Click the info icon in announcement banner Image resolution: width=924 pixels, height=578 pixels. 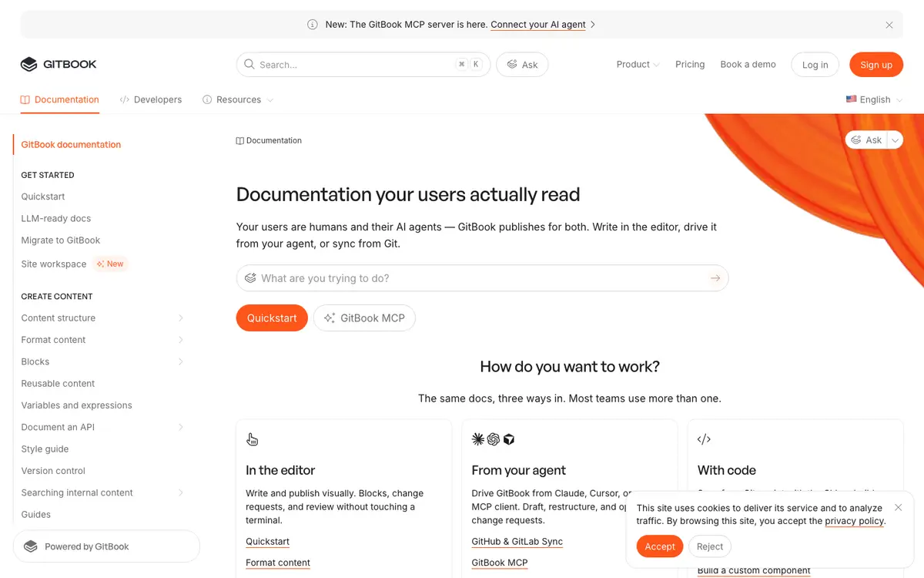click(x=313, y=25)
